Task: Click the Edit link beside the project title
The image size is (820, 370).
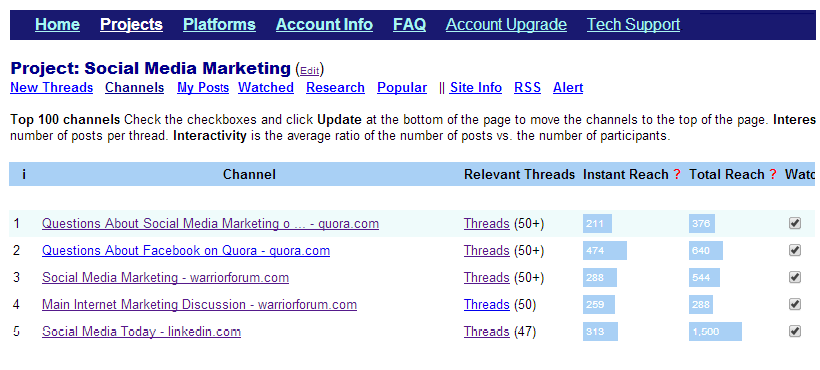Action: (x=310, y=71)
